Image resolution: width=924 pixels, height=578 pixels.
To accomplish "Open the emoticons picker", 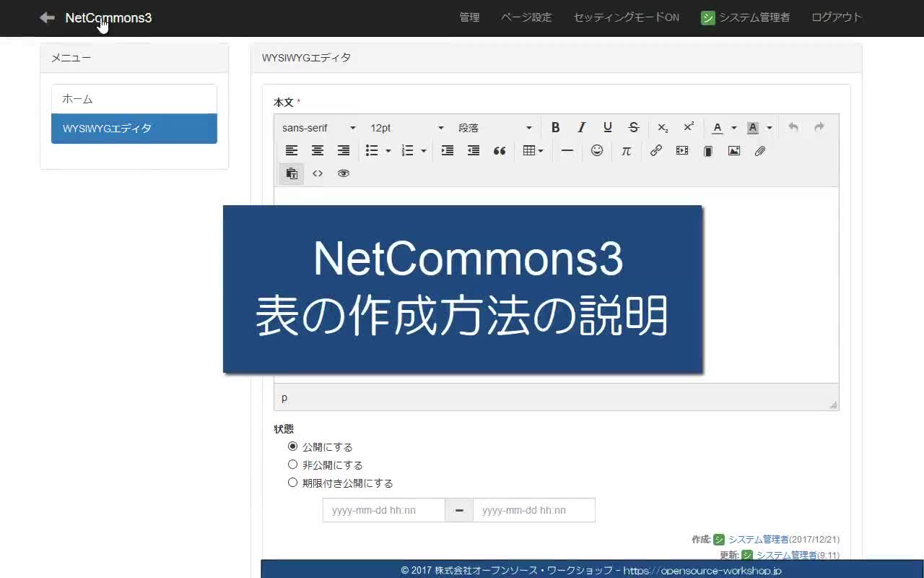I will point(597,151).
